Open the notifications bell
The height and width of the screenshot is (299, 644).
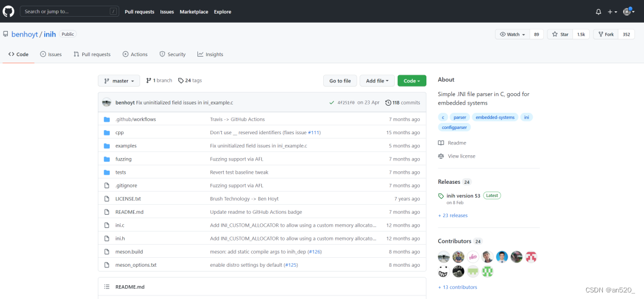[599, 12]
